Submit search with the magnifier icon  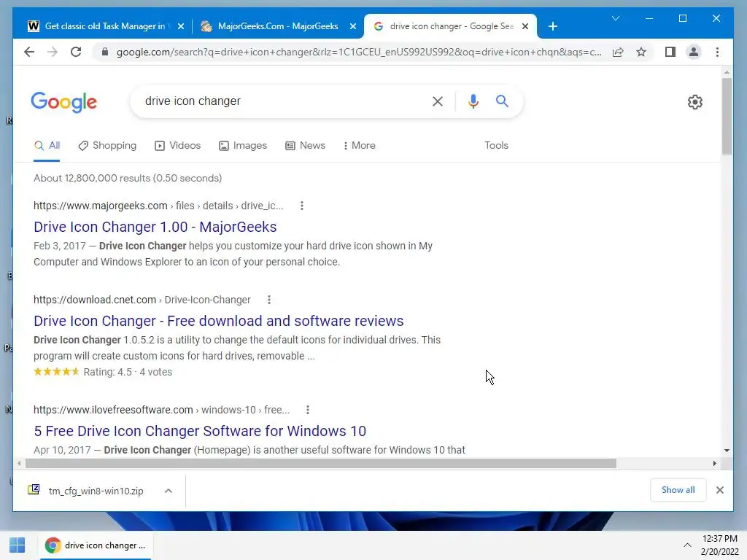(x=502, y=101)
